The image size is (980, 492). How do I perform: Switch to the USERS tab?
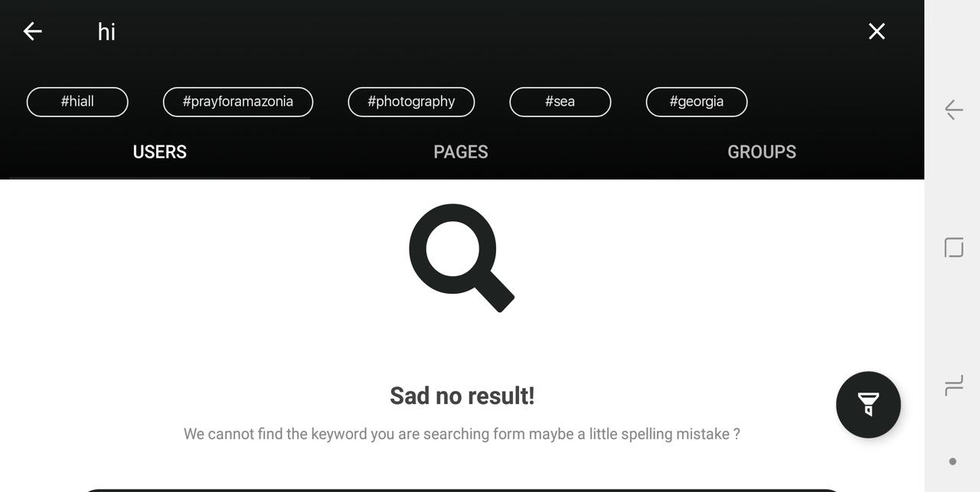[159, 152]
